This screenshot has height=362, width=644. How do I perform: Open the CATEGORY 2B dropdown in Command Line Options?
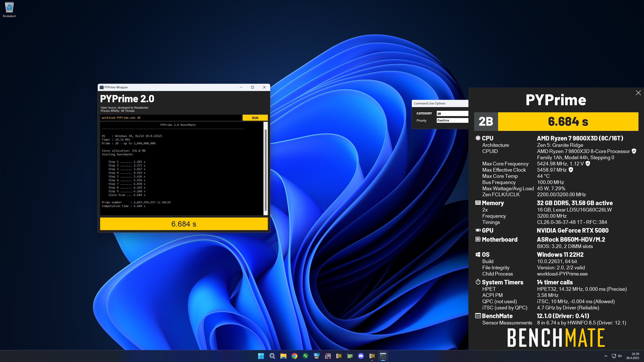click(452, 113)
